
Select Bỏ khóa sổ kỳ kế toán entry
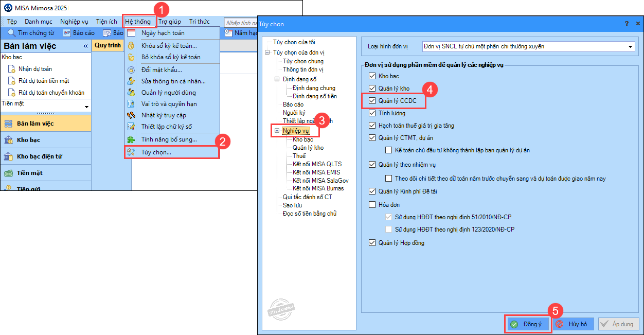point(172,57)
